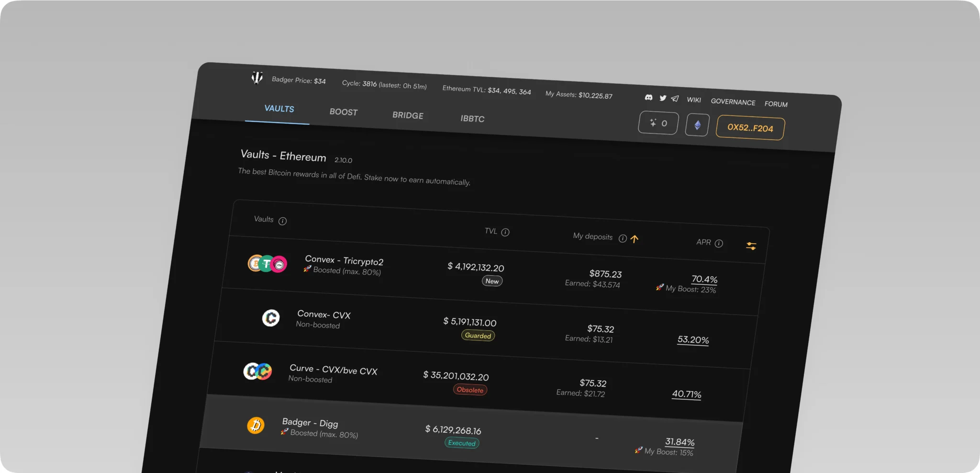
Task: Open the Twitter bird icon
Action: coord(663,98)
